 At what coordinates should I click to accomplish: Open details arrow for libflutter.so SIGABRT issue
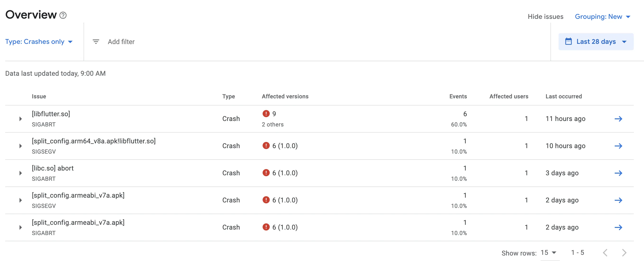[618, 119]
